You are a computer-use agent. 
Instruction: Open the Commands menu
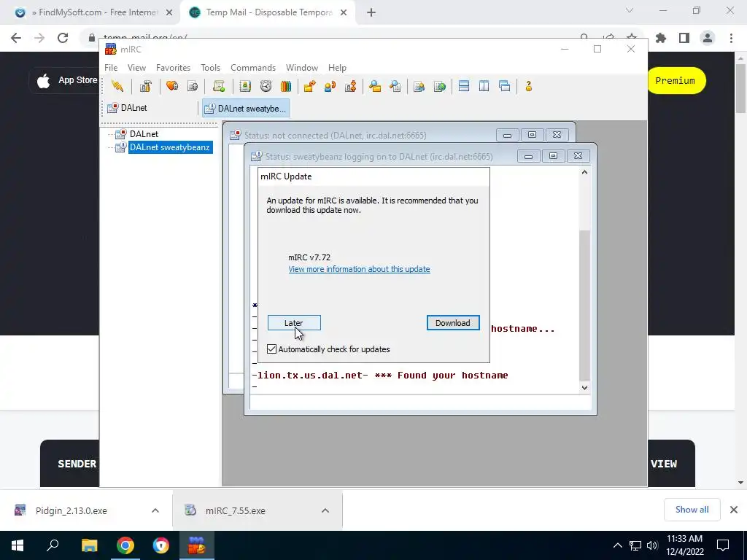point(253,68)
